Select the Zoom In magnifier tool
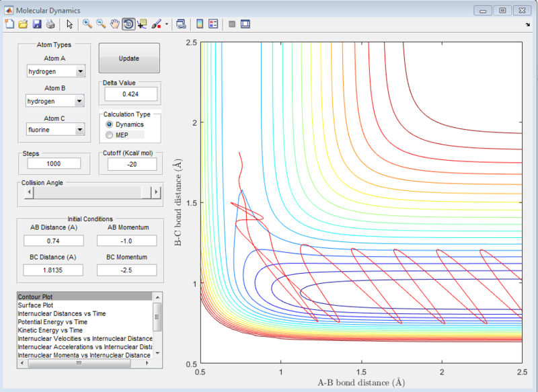This screenshot has width=538, height=392. [87, 24]
